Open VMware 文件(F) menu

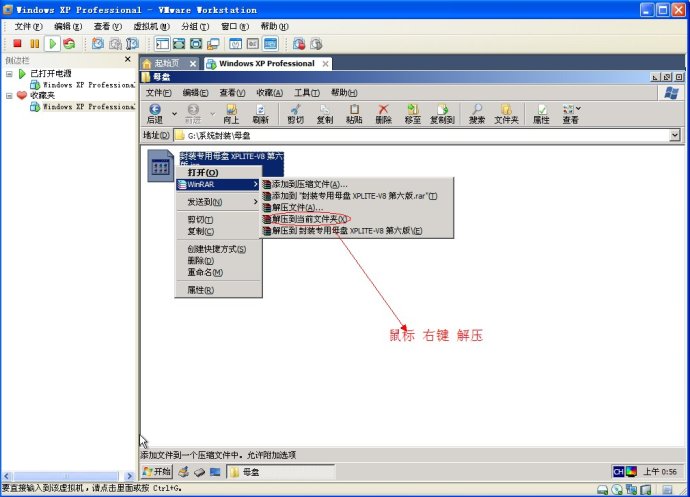pos(28,26)
